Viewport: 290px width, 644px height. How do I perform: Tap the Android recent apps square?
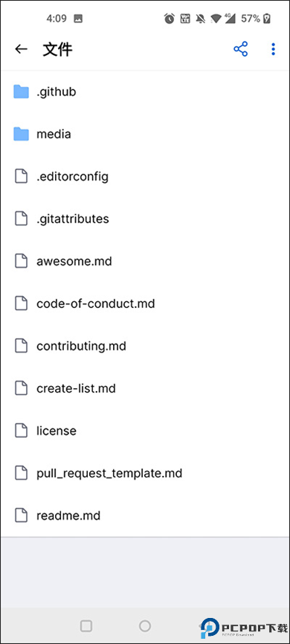tap(86, 625)
